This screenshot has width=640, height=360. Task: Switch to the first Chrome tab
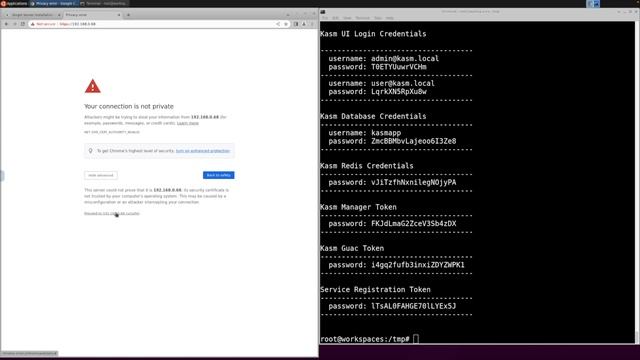click(32, 15)
